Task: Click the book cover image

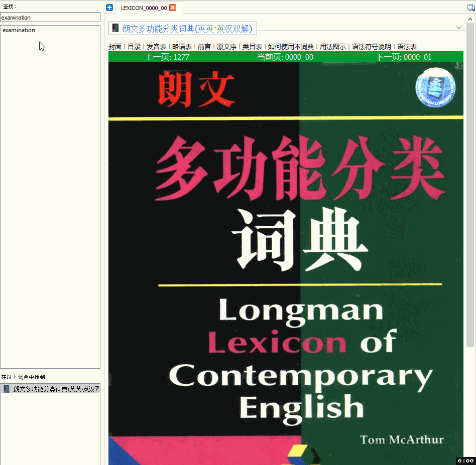Action: 286,263
